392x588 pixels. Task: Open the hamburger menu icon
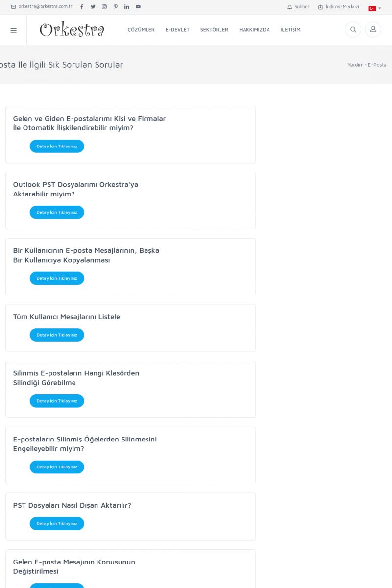(13, 30)
